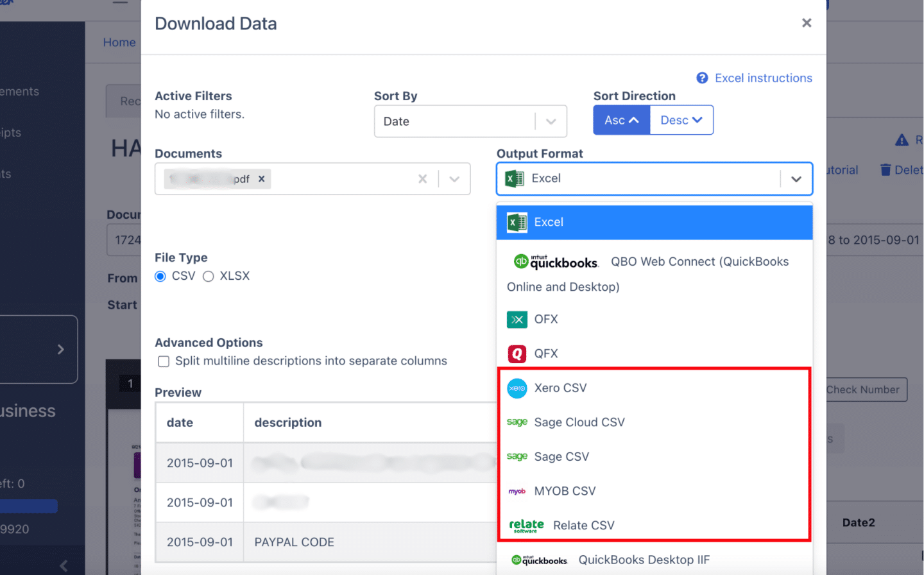Expand the sidebar panel chevron
This screenshot has height=575, width=924.
[x=61, y=349]
